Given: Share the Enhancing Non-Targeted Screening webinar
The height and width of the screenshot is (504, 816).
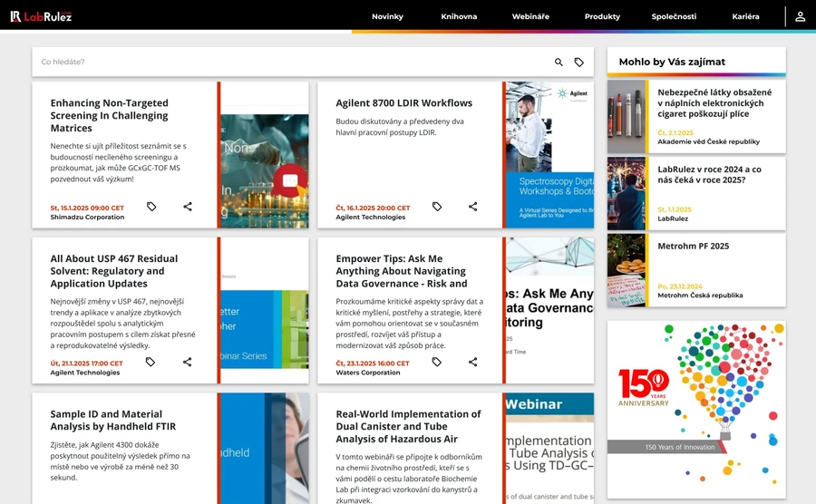Looking at the screenshot, I should [188, 207].
